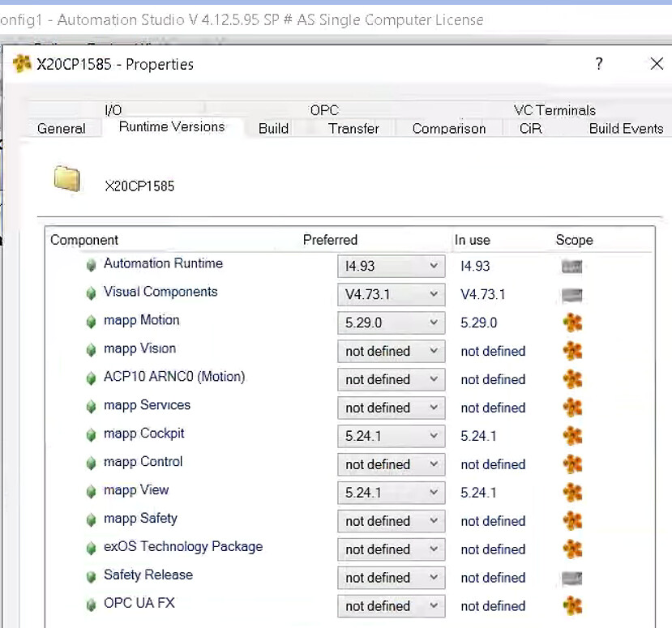Screen dimensions: 672x628
Task: Switch to the OPC tab
Action: 324,110
